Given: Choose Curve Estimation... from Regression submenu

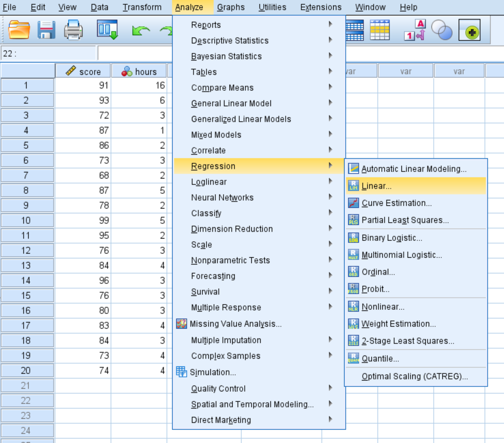Looking at the screenshot, I should [416, 203].
